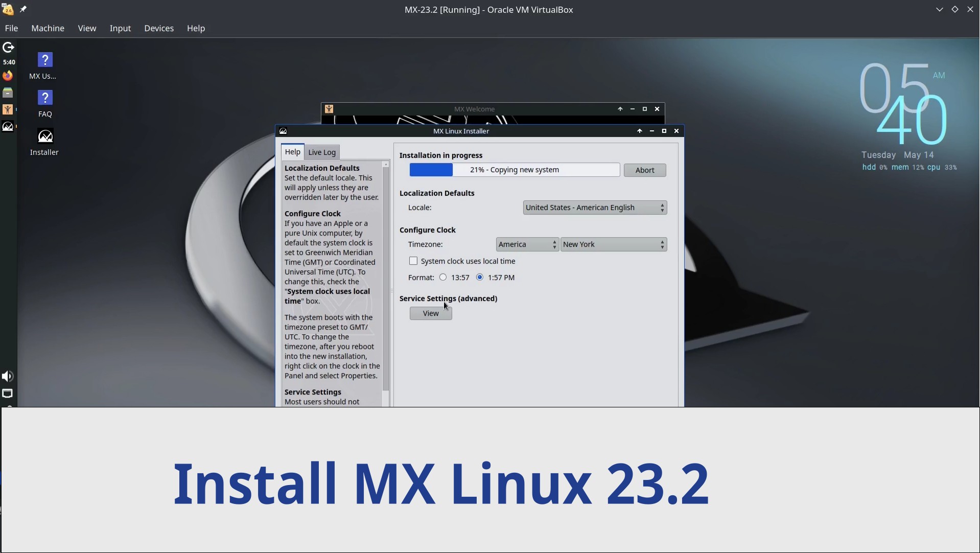This screenshot has width=980, height=553.
Task: Click the installation progress bar
Action: pyautogui.click(x=514, y=170)
